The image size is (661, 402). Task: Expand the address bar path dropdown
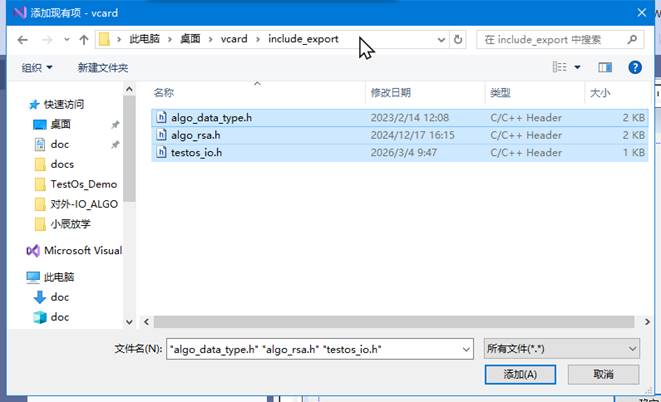click(442, 40)
